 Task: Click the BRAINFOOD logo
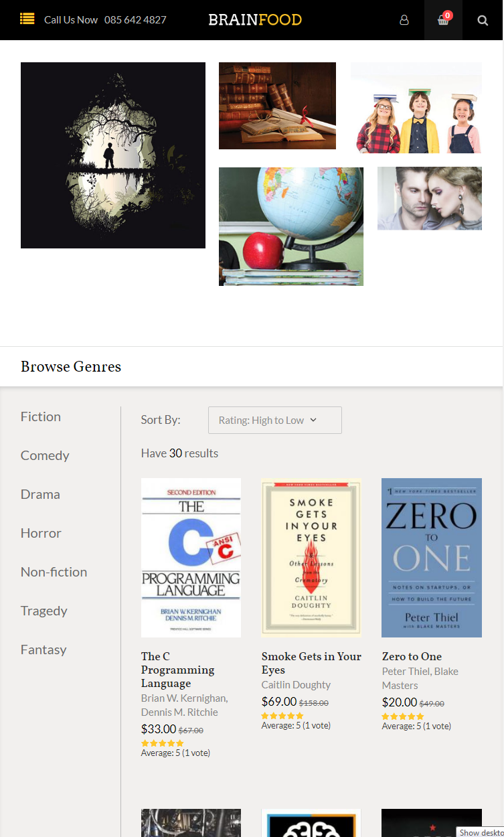pyautogui.click(x=255, y=20)
